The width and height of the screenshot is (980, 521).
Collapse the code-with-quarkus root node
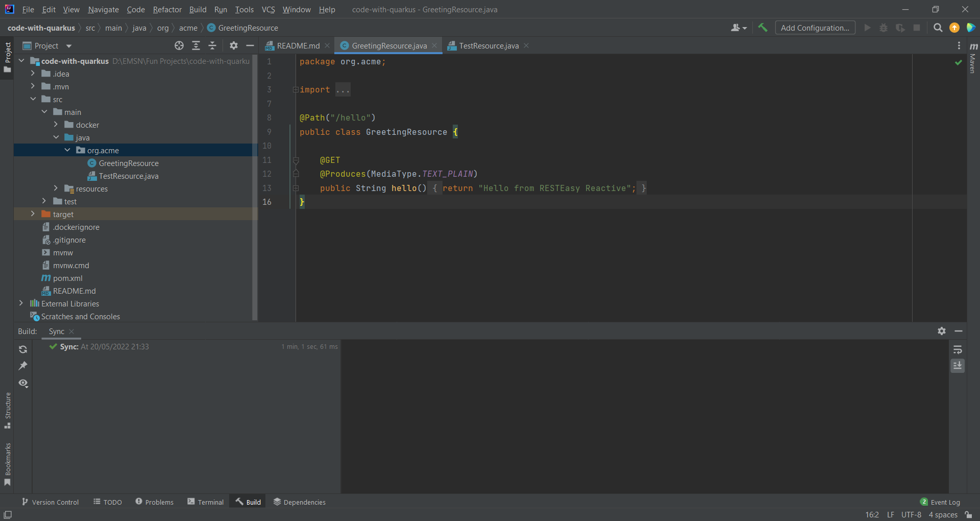21,61
